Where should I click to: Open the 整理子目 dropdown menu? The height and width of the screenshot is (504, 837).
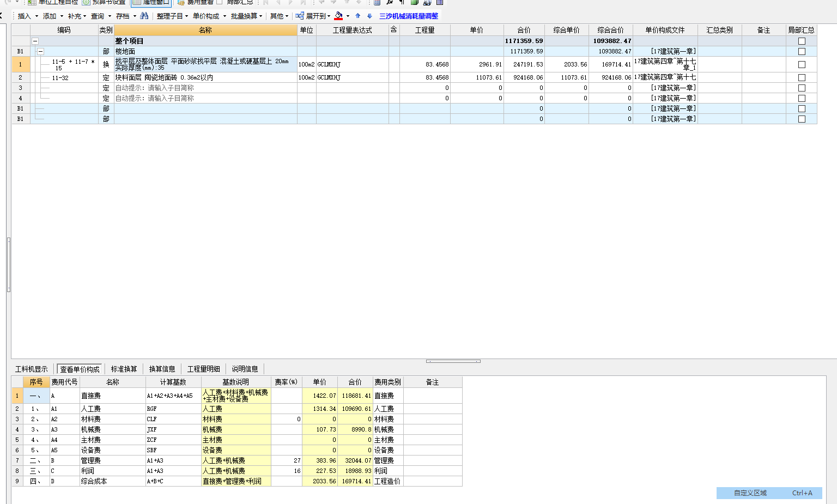click(x=172, y=16)
